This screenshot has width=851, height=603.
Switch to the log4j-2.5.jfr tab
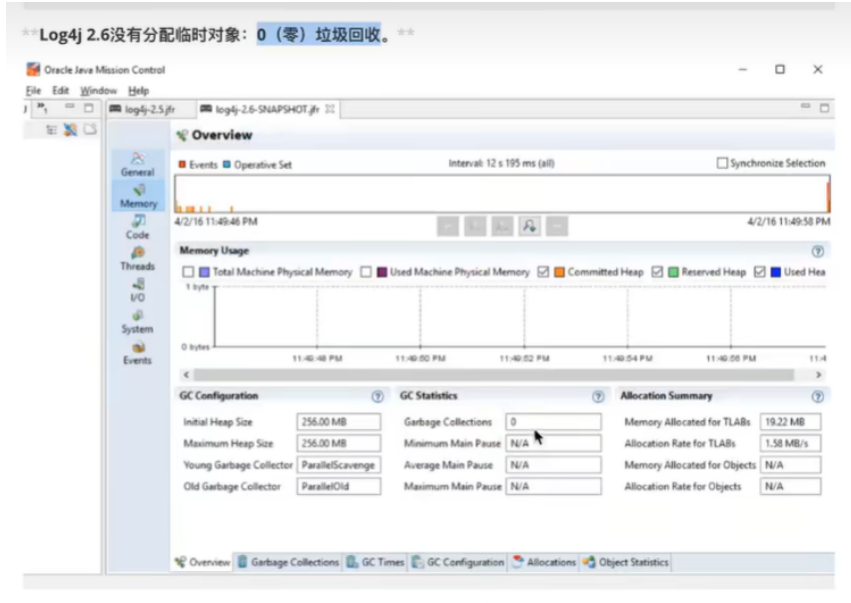[142, 109]
